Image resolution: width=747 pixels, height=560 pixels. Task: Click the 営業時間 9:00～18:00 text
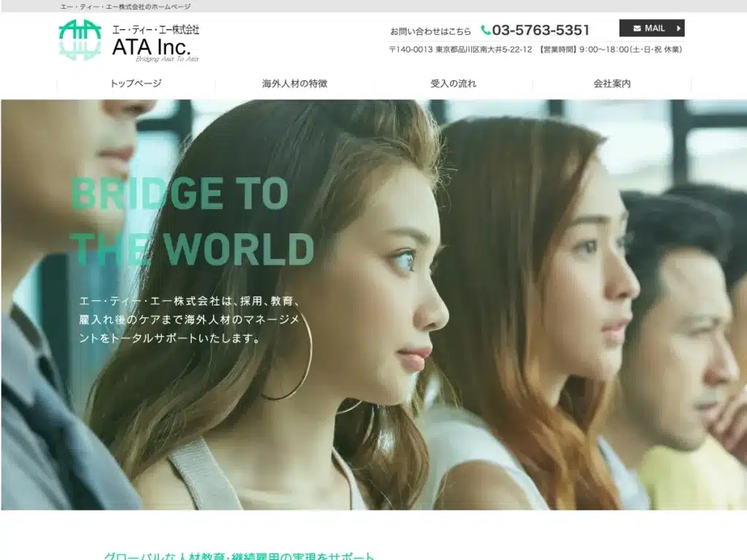pyautogui.click(x=611, y=50)
